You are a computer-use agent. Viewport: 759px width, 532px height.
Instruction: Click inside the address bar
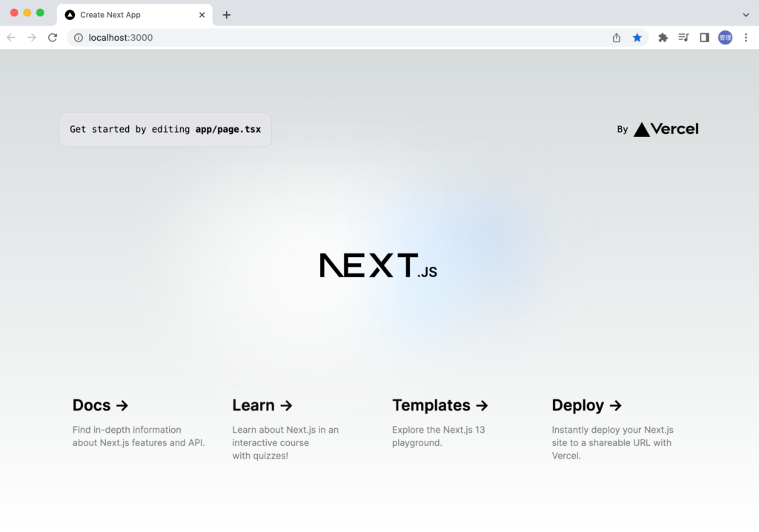(296, 37)
